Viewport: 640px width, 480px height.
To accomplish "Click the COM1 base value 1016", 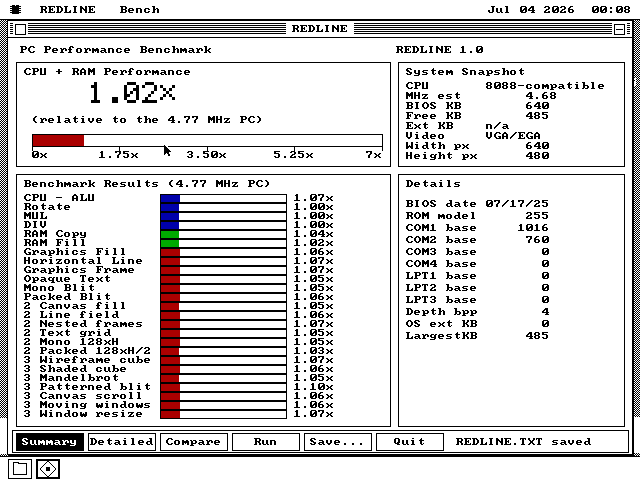I will pos(533,228).
